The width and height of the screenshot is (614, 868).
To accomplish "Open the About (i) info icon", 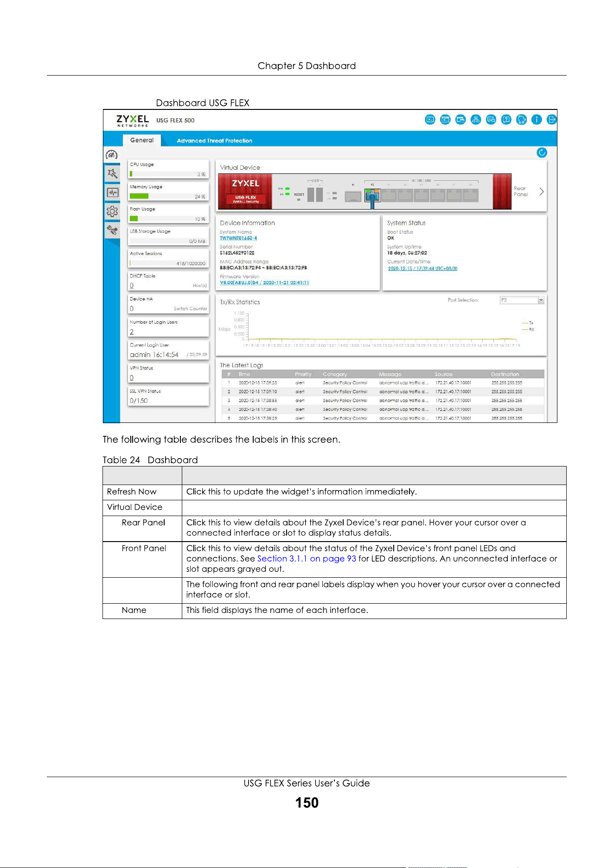I will coord(537,120).
